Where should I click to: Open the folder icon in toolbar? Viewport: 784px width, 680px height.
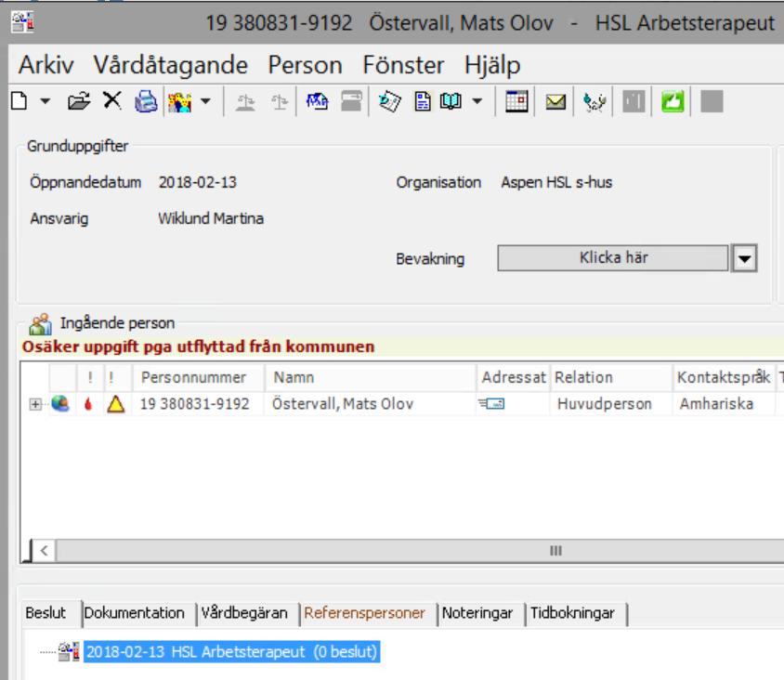[x=79, y=101]
